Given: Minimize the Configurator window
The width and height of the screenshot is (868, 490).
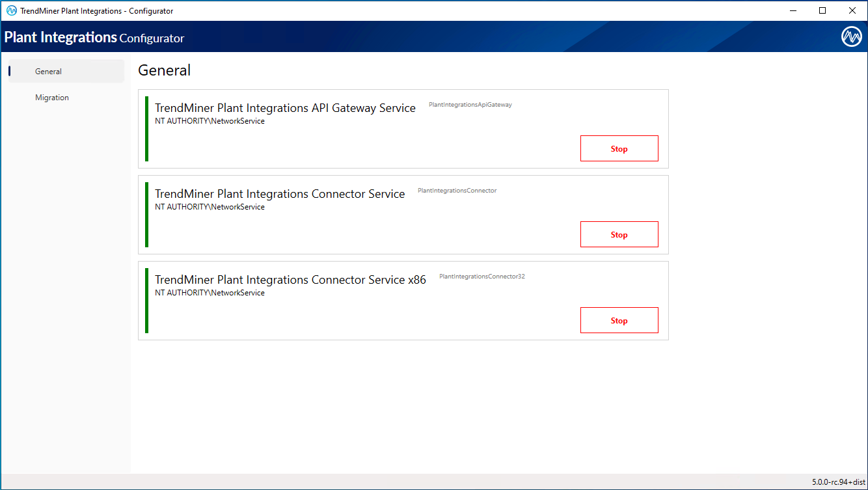Looking at the screenshot, I should (x=793, y=10).
